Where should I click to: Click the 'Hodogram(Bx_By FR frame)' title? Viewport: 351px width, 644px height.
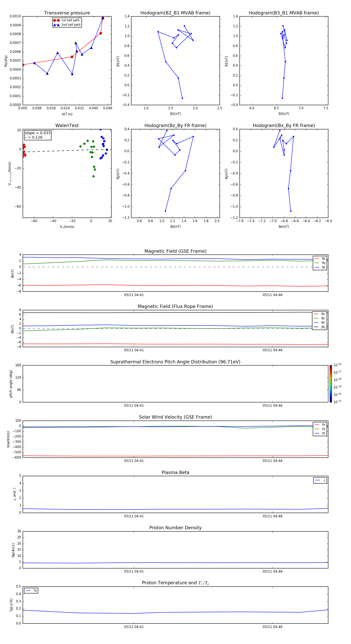[x=284, y=125]
